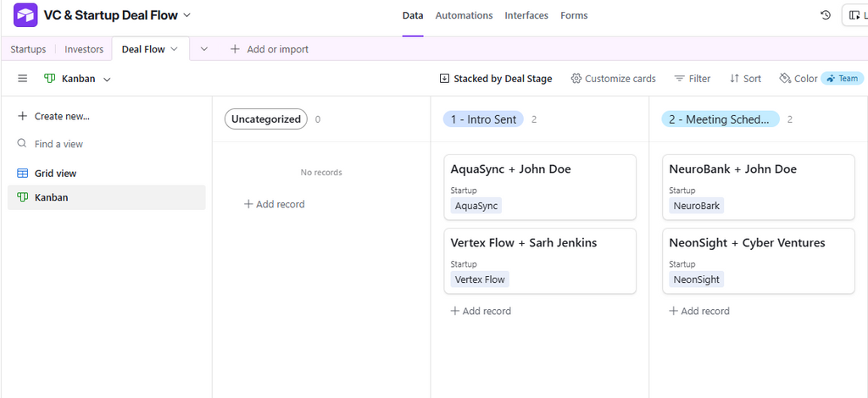Add record to the 2 - Meeting Scheduled stack
The height and width of the screenshot is (398, 868).
(699, 311)
